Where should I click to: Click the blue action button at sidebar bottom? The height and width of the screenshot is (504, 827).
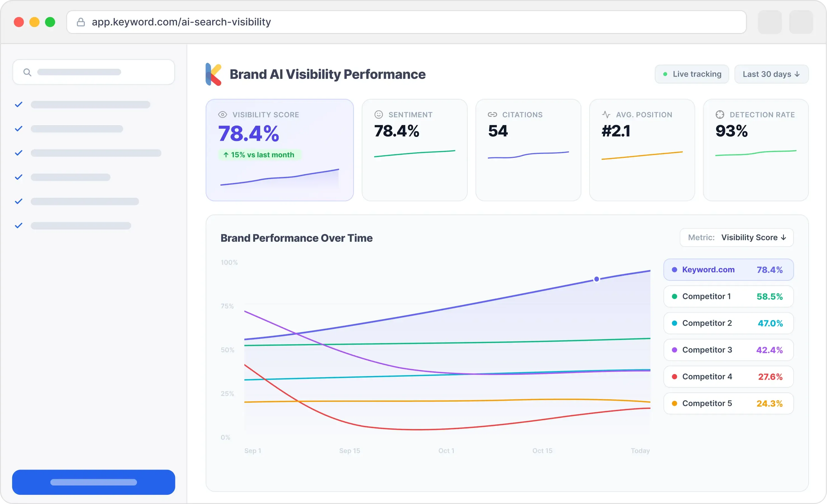click(94, 482)
